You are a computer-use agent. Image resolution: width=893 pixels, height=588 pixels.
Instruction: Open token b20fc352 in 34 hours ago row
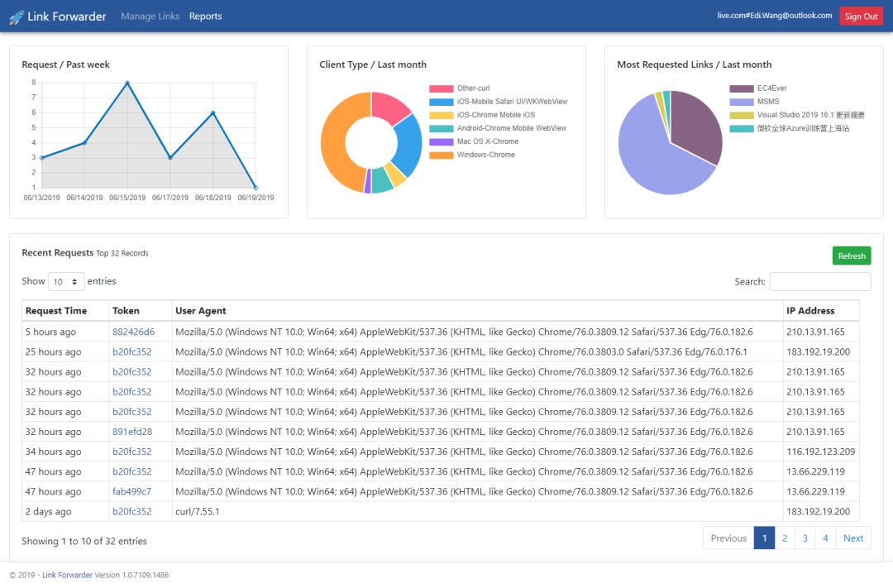(x=131, y=452)
